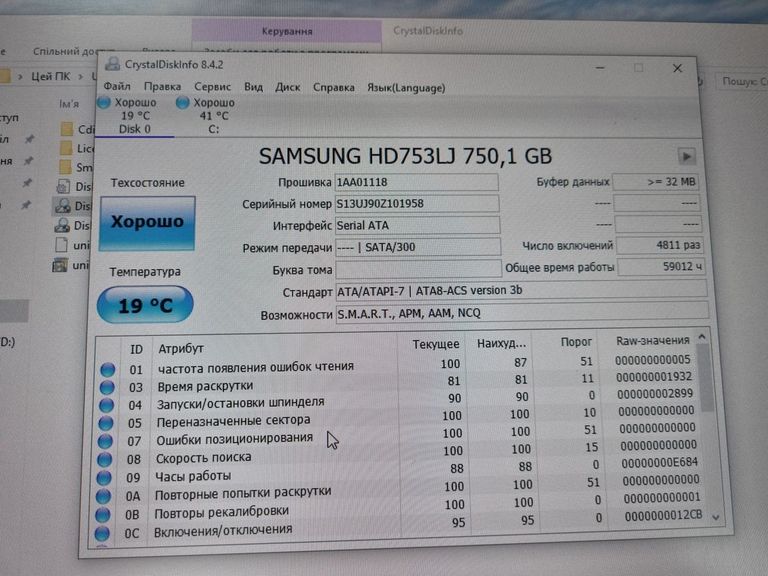Click the power-on hours field 59012 ч
This screenshot has height=576, width=768.
(x=661, y=267)
